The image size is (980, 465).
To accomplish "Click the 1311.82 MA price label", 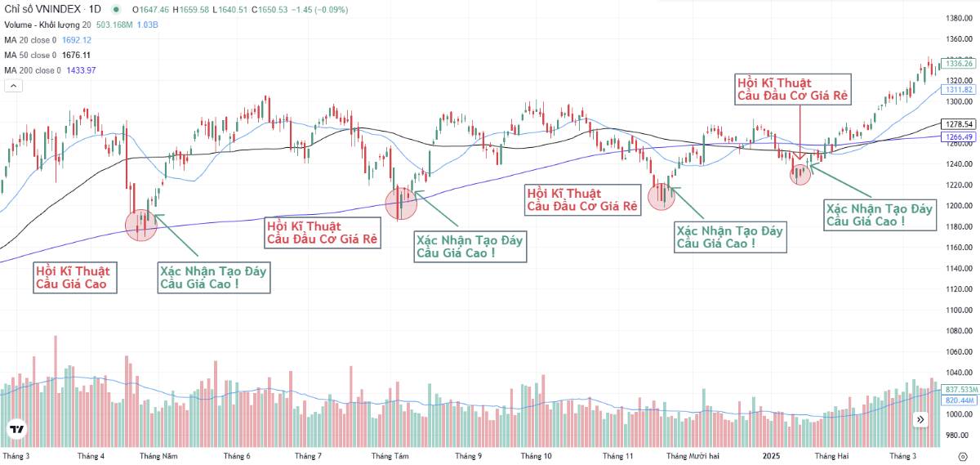I will click(957, 89).
